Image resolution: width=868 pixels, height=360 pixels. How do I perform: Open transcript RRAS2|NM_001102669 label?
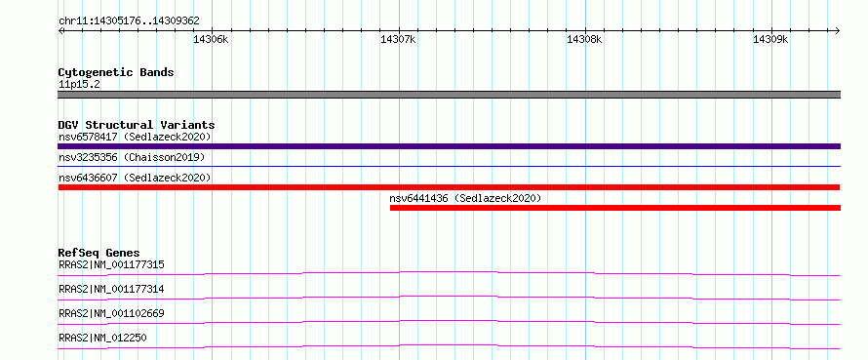pos(111,313)
